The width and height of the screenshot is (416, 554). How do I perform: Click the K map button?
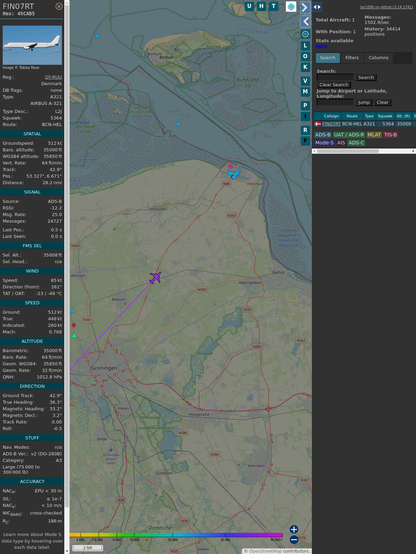(305, 67)
